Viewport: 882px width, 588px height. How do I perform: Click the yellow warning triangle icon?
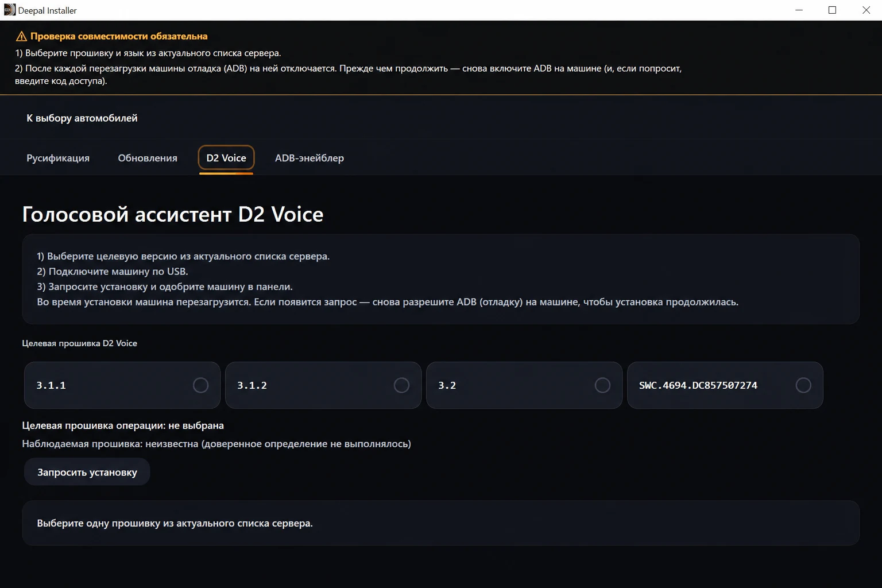click(21, 36)
